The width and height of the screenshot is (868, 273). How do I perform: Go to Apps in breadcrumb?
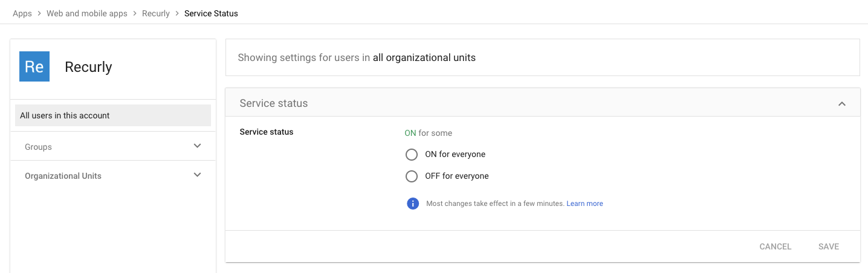point(22,13)
